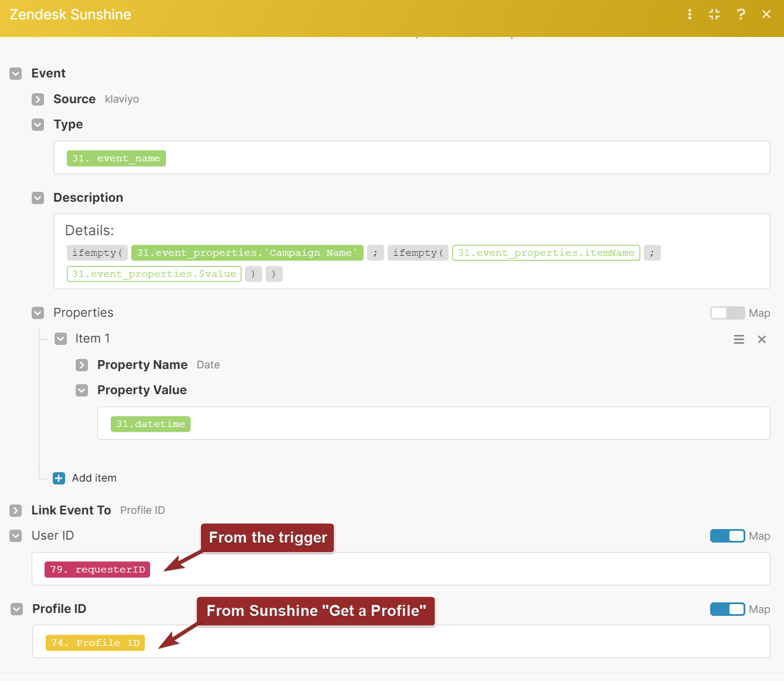Disable the User ID Map switch

coord(727,536)
